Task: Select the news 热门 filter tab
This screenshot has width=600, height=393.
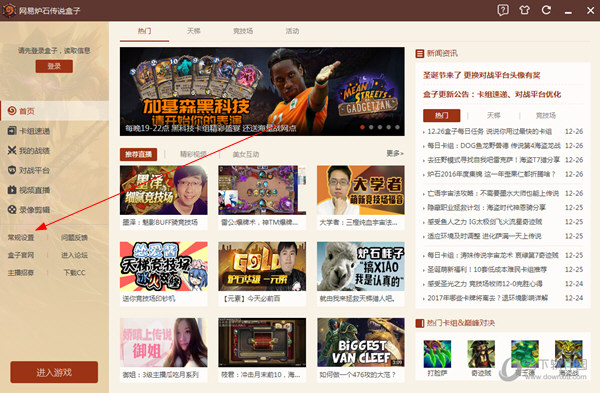Action: pos(442,115)
